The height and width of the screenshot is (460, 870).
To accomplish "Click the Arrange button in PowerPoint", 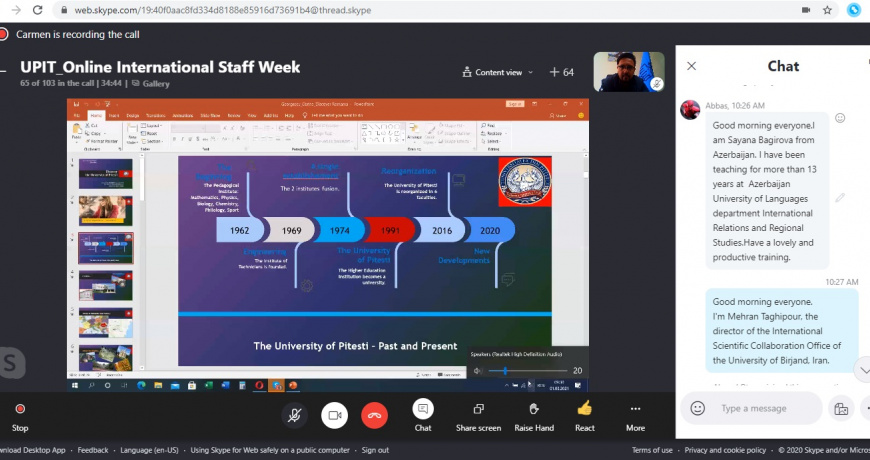I will [x=414, y=133].
